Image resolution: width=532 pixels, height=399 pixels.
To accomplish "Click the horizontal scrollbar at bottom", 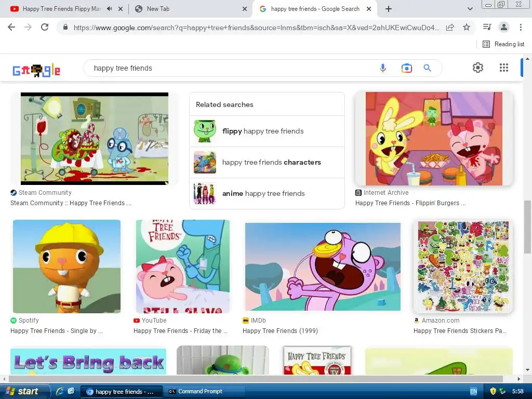I will pos(256,379).
